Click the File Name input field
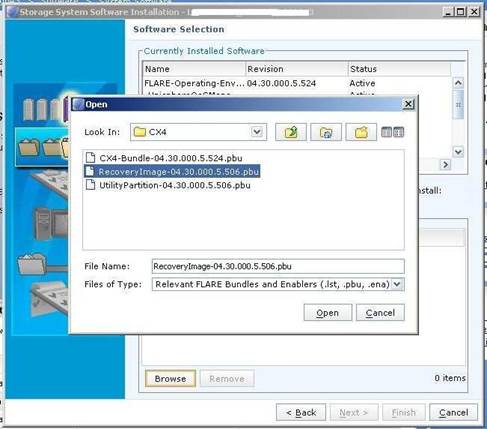487x429 pixels. click(x=278, y=266)
